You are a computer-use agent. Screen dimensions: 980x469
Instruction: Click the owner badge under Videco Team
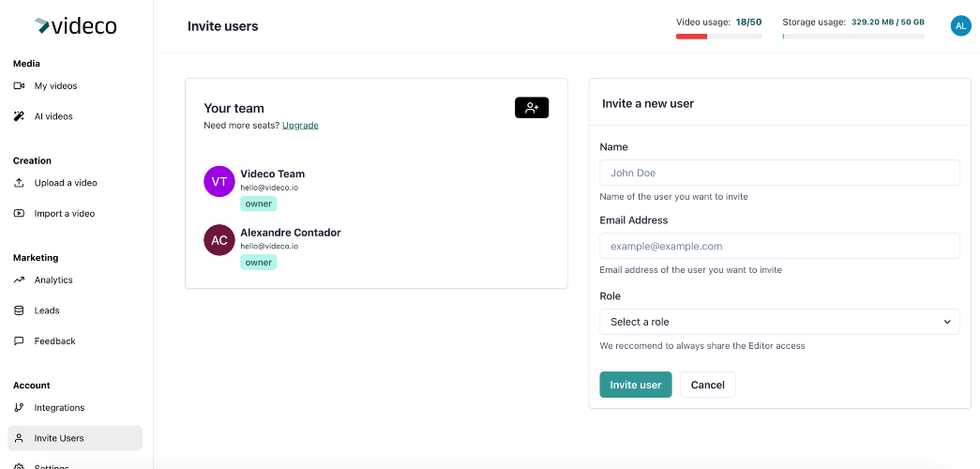[x=258, y=204]
